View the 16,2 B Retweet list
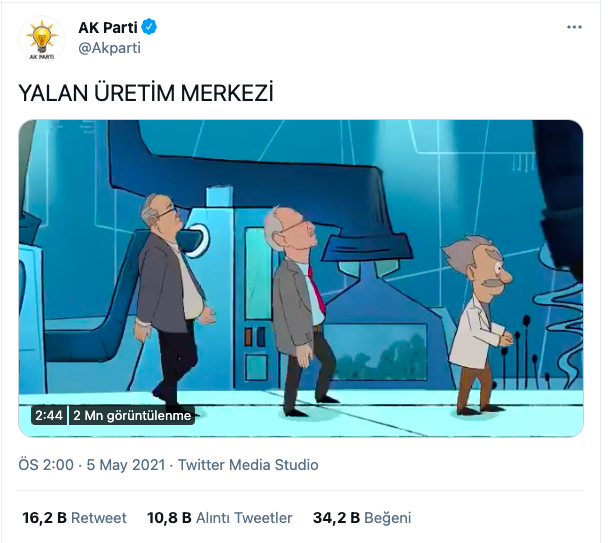 pos(74,518)
